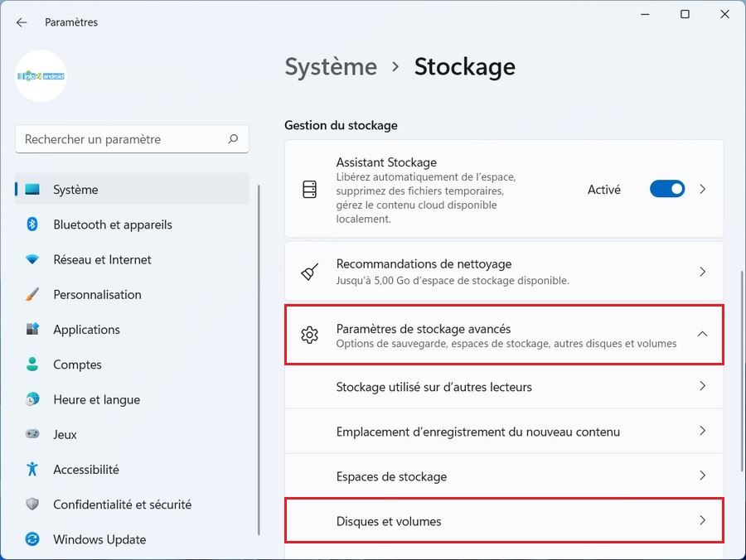Click the Système breadcrumb link
This screenshot has width=746, height=560.
tap(331, 67)
